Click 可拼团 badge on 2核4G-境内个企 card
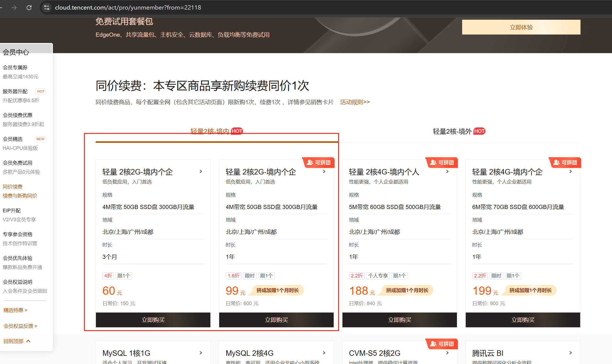Screen dimensions: 612x364 pyautogui.click(x=565, y=163)
